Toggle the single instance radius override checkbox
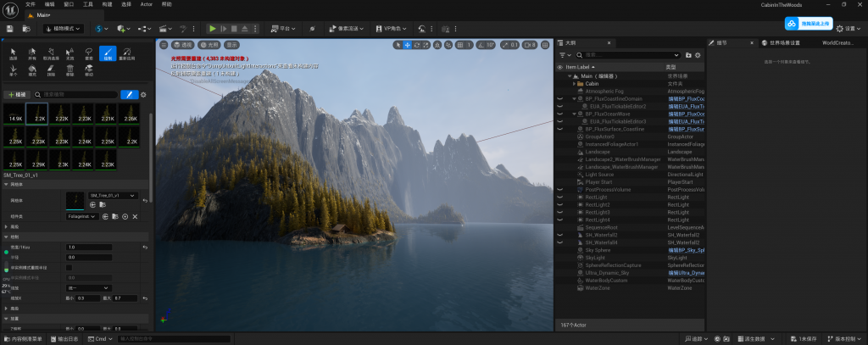 70,267
